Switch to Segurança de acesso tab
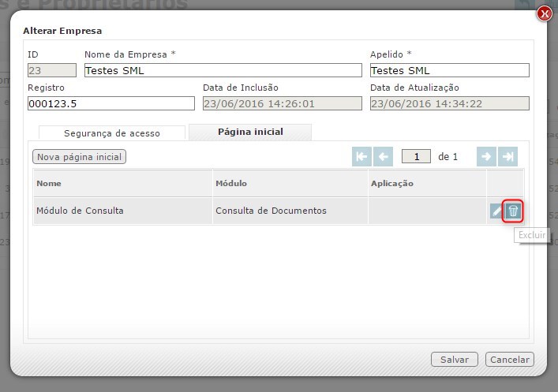 [x=111, y=133]
